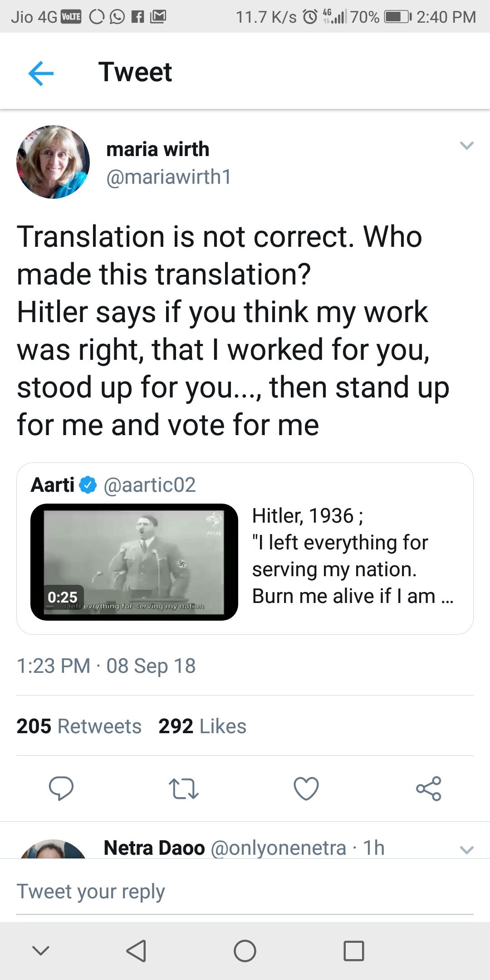Expand Netra Daoo reply options chevron
This screenshot has width=490, height=980.
(466, 850)
